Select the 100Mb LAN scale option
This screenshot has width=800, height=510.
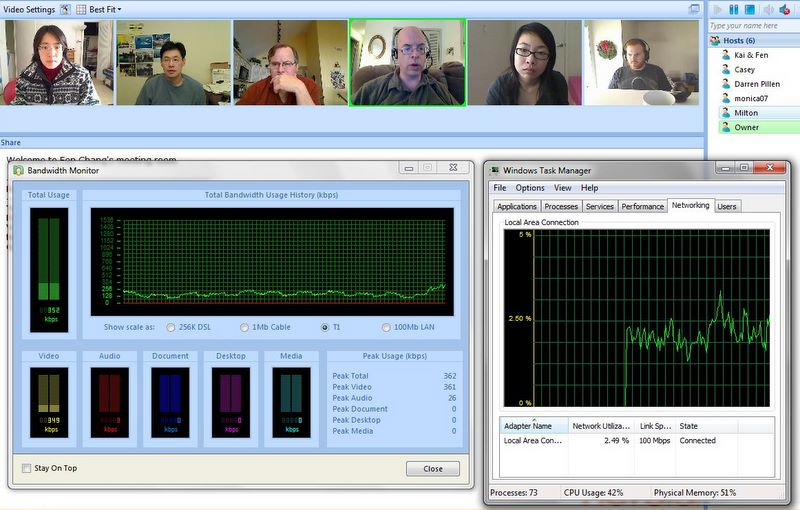(386, 327)
